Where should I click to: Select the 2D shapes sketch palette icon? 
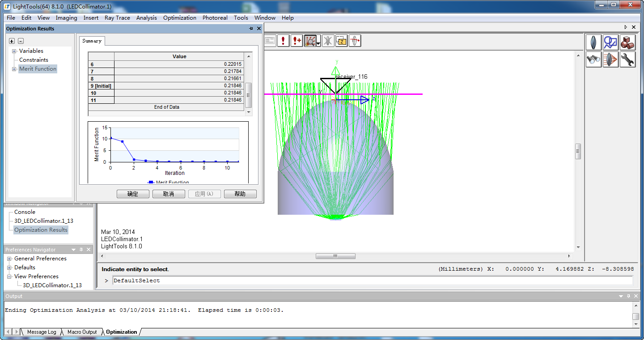610,42
